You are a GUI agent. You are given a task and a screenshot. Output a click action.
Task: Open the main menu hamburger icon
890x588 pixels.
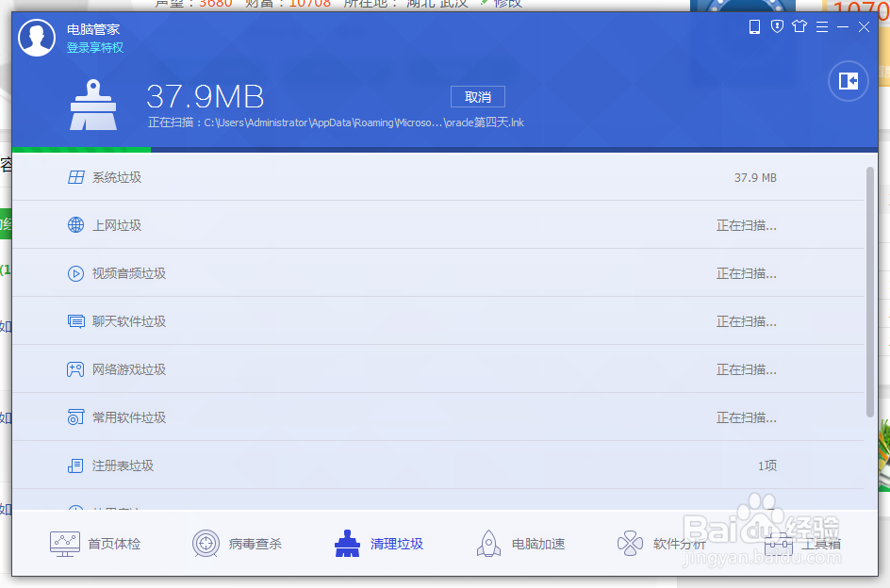point(821,26)
